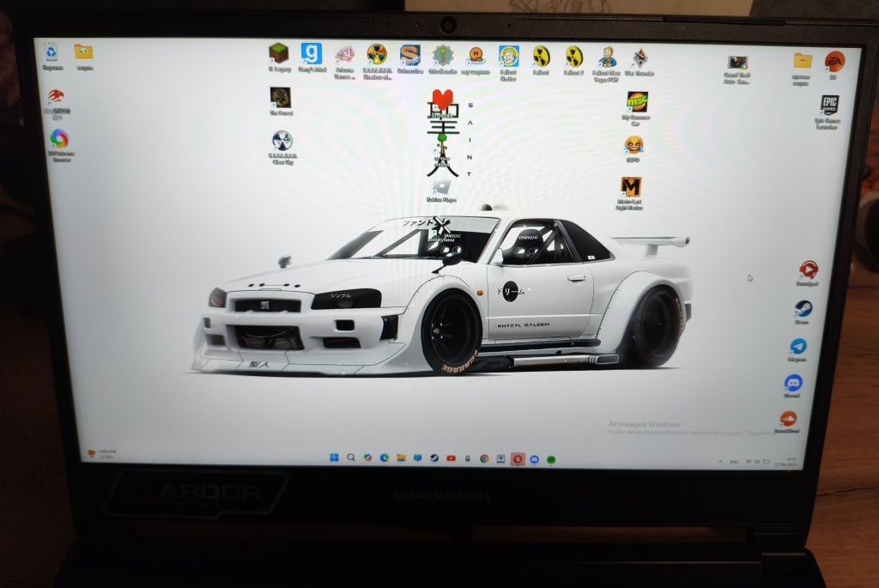Open Discord from the taskbar
Image resolution: width=879 pixels, height=588 pixels.
534,459
